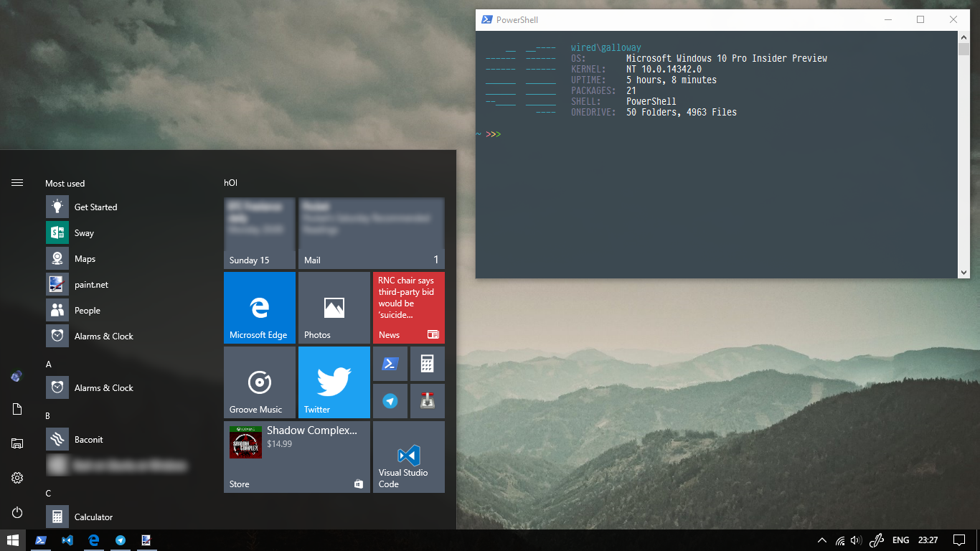
Task: Open the volume control in the tray
Action: click(856, 540)
